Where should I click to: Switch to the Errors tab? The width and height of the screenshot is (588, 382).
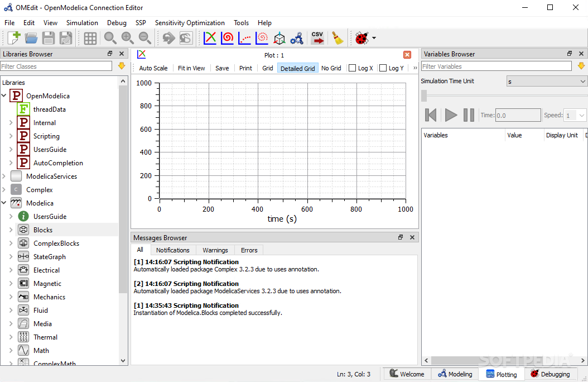pos(249,250)
